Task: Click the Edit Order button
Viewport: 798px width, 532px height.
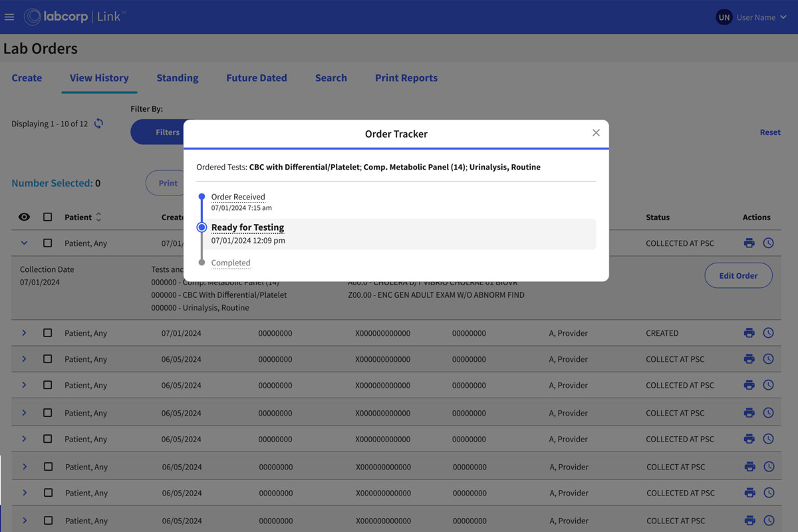Action: click(x=738, y=275)
